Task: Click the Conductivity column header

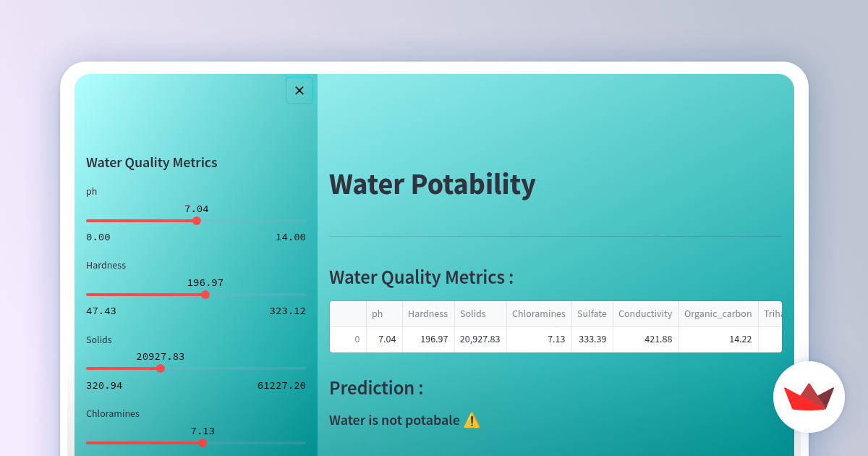Action: (645, 313)
